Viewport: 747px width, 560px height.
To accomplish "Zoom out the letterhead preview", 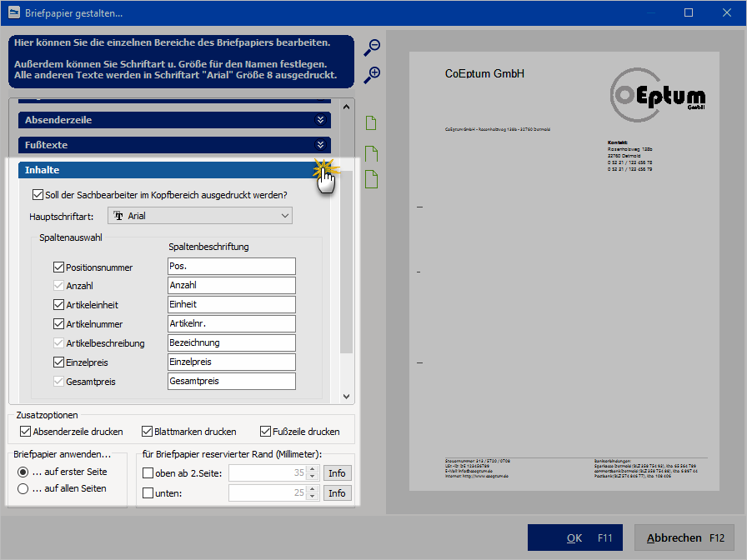I will pos(372,47).
